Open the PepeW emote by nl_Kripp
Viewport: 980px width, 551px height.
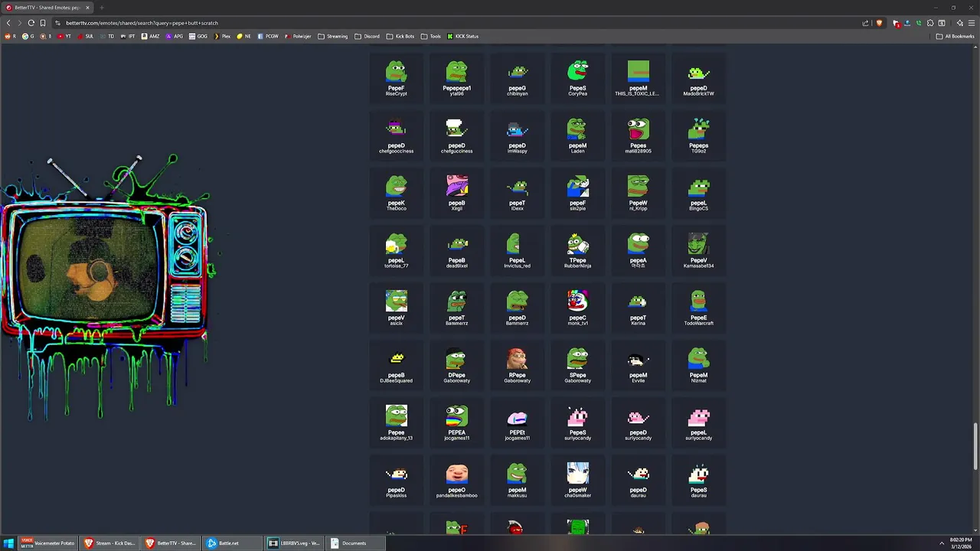click(x=638, y=193)
